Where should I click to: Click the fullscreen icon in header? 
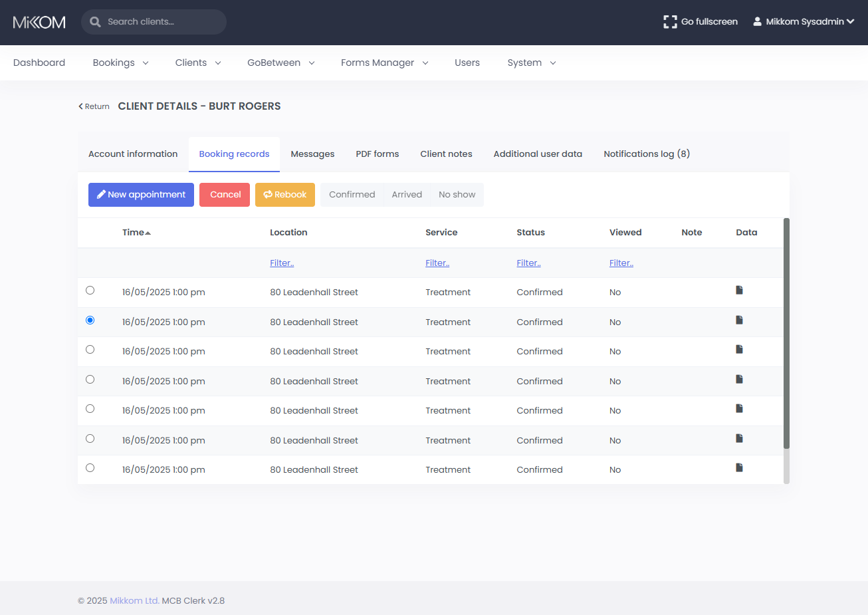(x=670, y=22)
